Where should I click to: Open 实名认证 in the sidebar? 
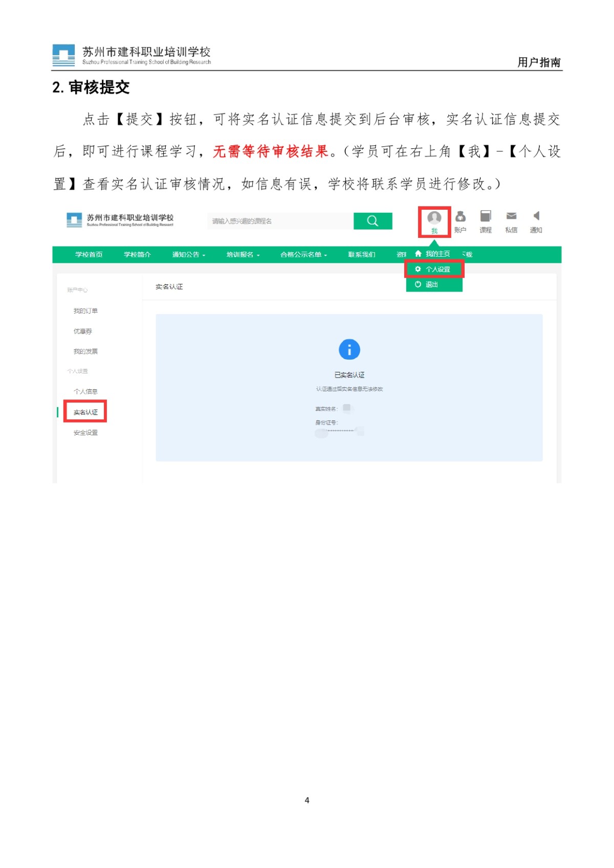coord(85,412)
